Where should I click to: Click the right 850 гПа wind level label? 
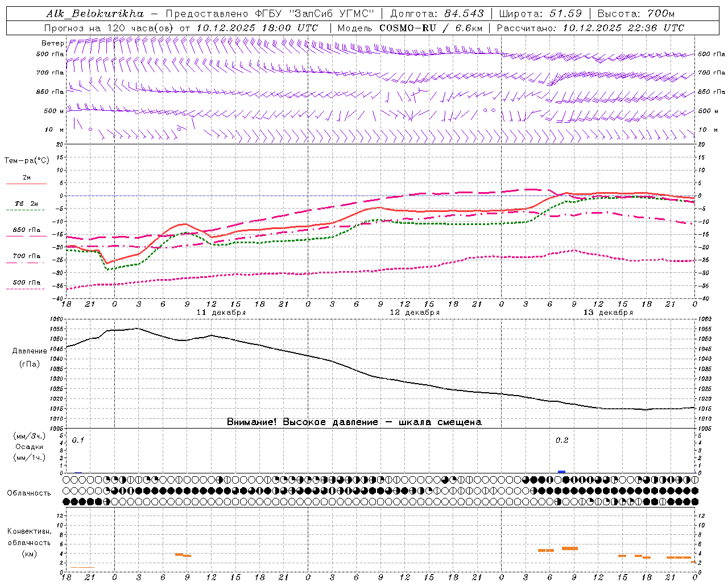point(712,92)
